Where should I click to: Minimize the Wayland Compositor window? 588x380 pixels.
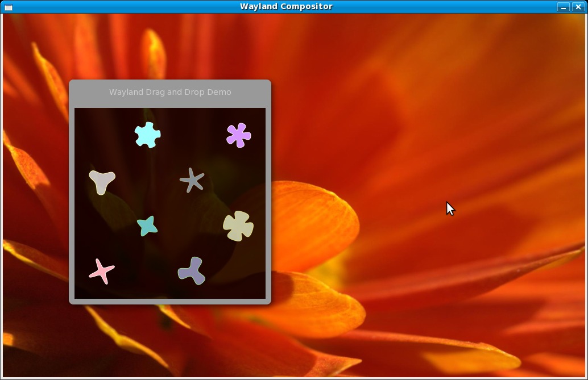click(x=563, y=7)
